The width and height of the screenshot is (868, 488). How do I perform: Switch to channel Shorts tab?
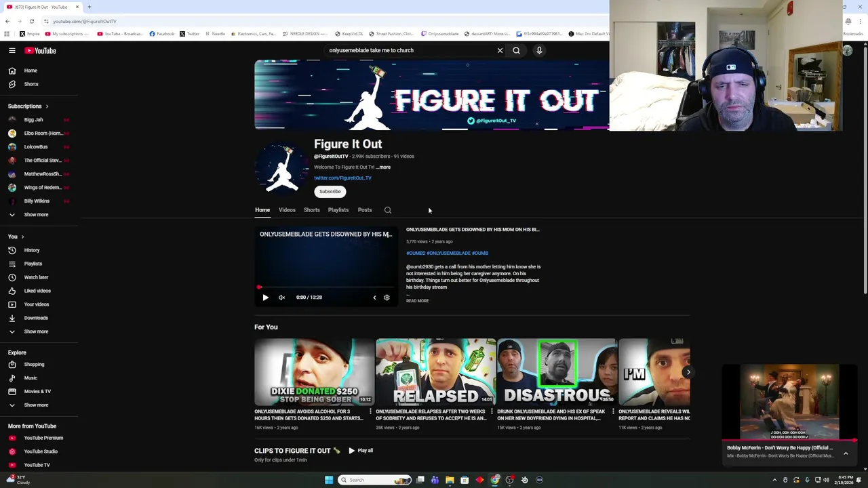(x=312, y=210)
